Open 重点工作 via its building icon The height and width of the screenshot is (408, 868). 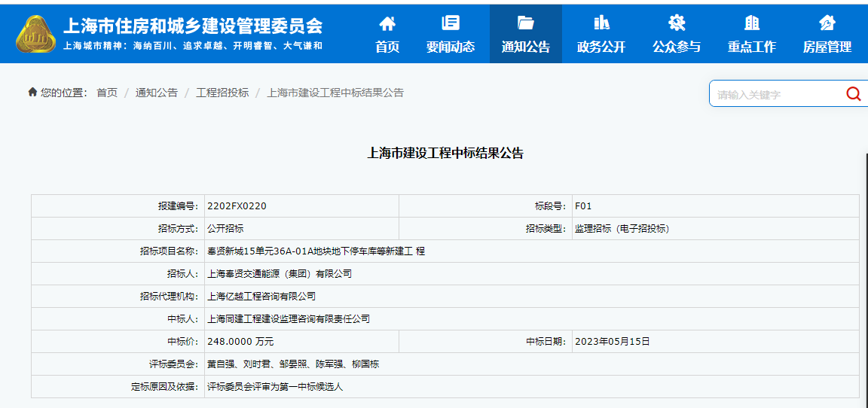751,23
